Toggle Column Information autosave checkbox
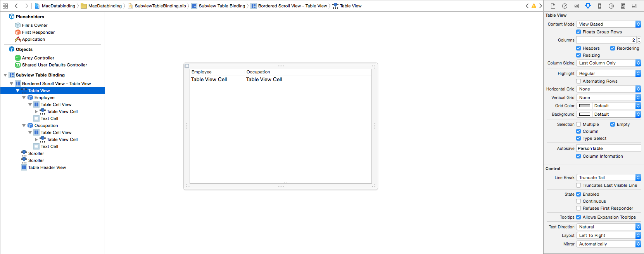The image size is (644, 254). (x=578, y=156)
